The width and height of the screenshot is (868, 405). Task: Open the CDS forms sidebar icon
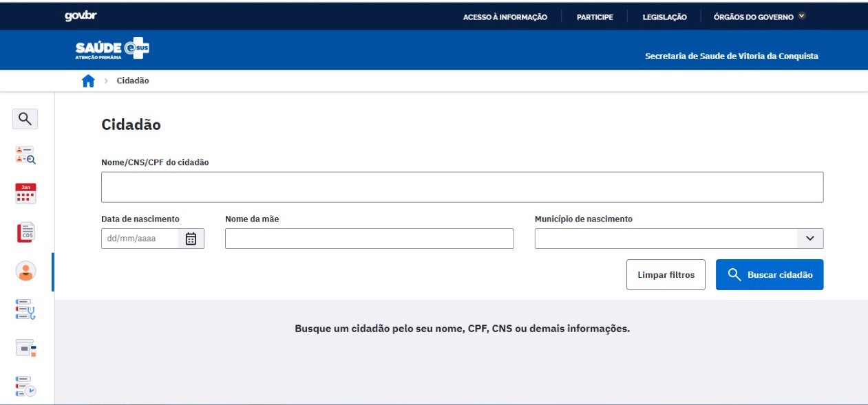coord(25,232)
